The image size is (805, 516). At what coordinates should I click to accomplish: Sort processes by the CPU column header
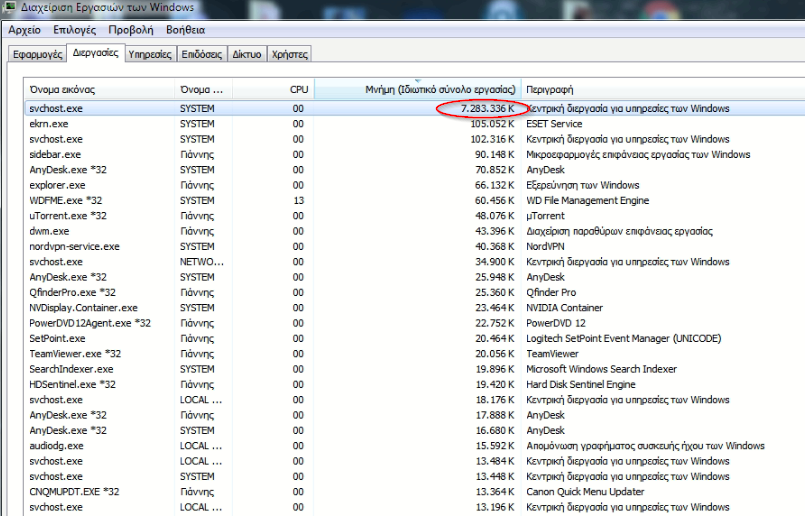[298, 89]
